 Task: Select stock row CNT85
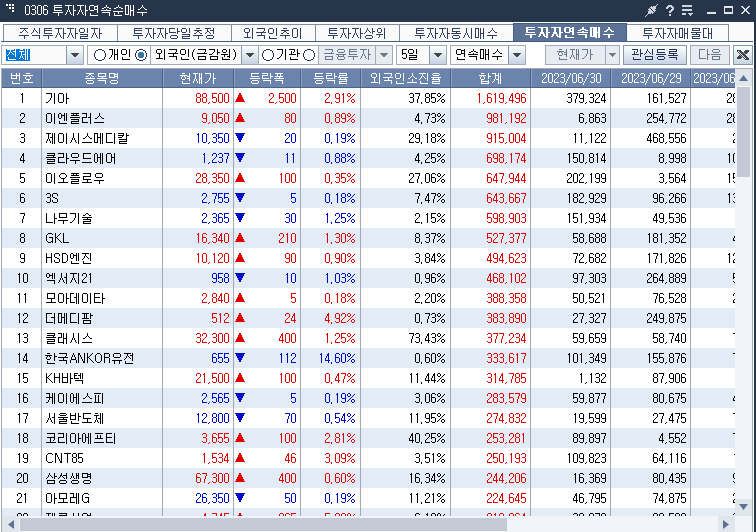tap(368, 458)
